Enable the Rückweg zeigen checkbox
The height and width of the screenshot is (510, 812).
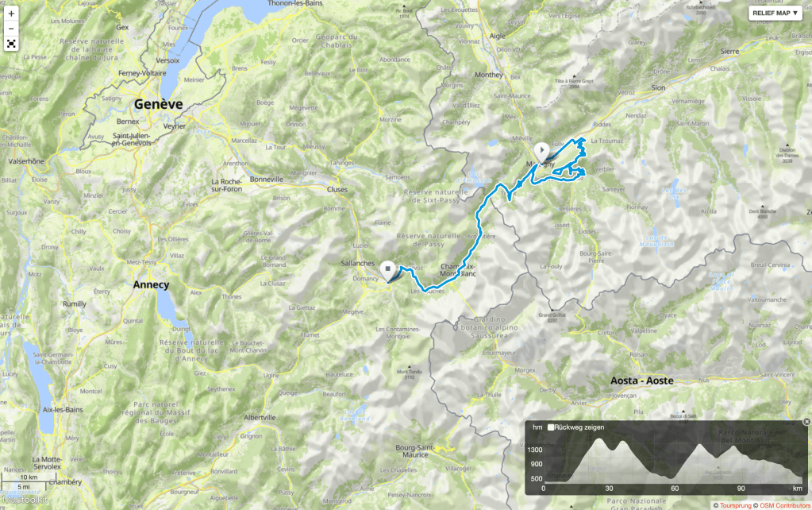pyautogui.click(x=551, y=427)
